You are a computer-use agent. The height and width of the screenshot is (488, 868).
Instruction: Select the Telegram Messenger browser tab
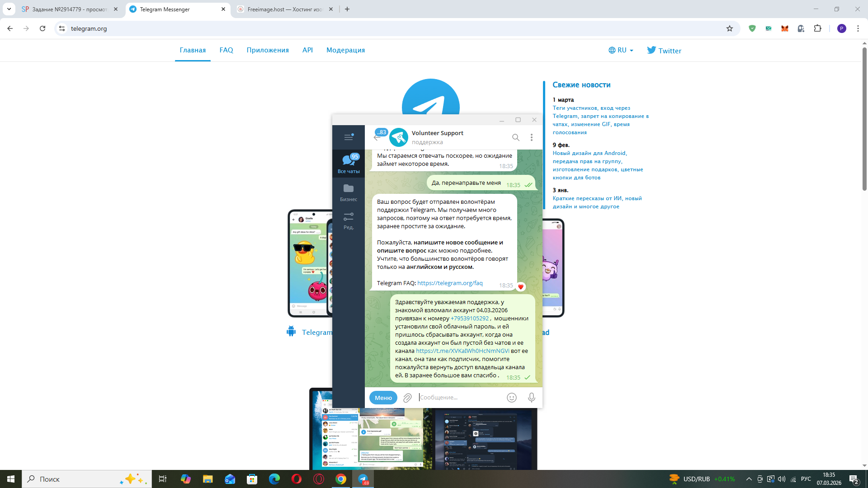coord(177,9)
